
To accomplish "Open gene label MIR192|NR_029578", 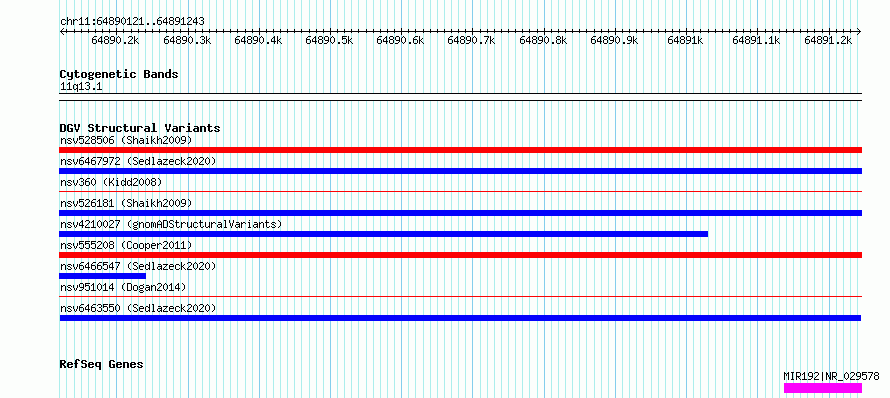I will [x=831, y=376].
